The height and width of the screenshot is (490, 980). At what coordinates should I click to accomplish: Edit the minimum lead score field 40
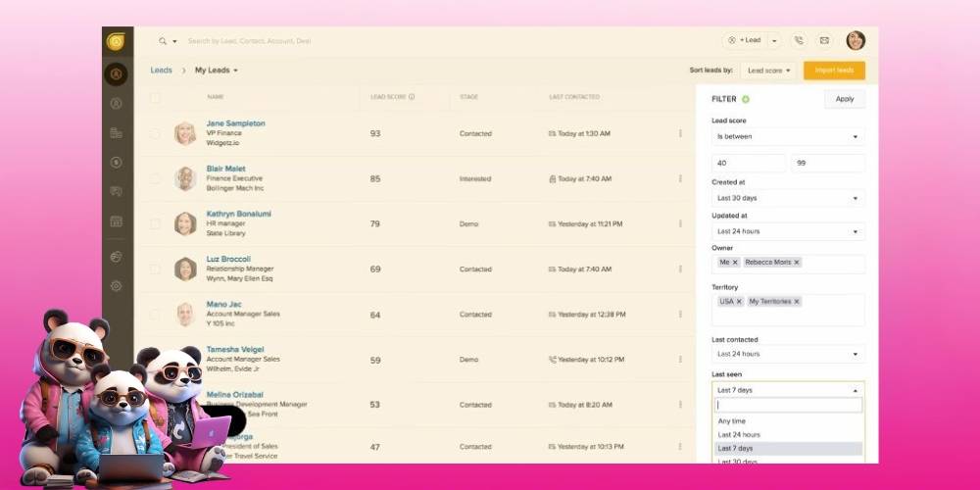tap(749, 163)
